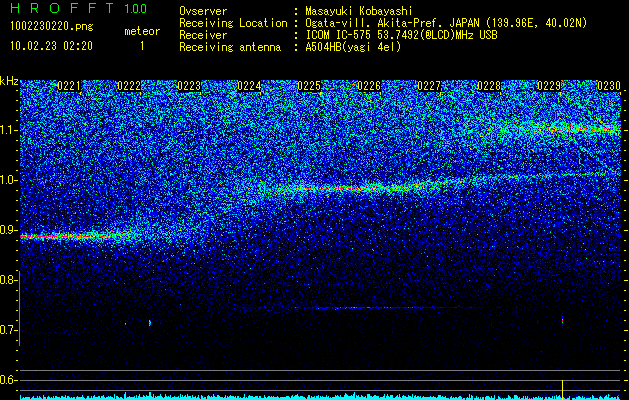The image size is (629, 400).
Task: Click the 0228 time marker
Action: pos(489,86)
